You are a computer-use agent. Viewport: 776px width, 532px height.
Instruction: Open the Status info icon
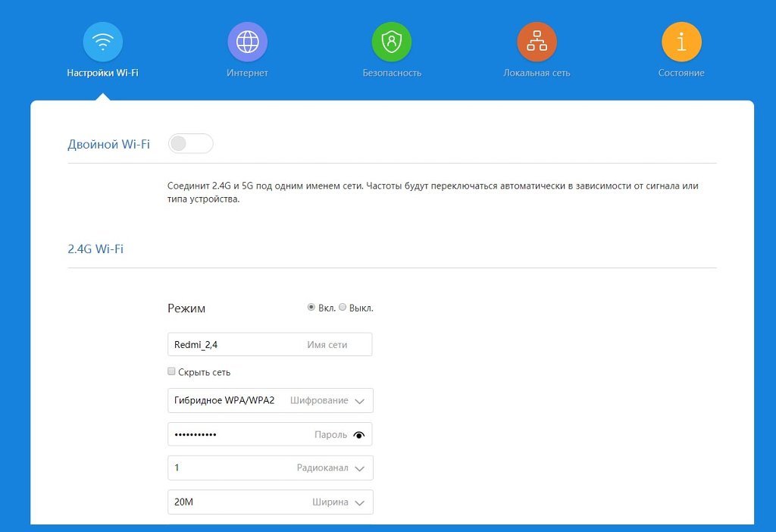pos(681,42)
